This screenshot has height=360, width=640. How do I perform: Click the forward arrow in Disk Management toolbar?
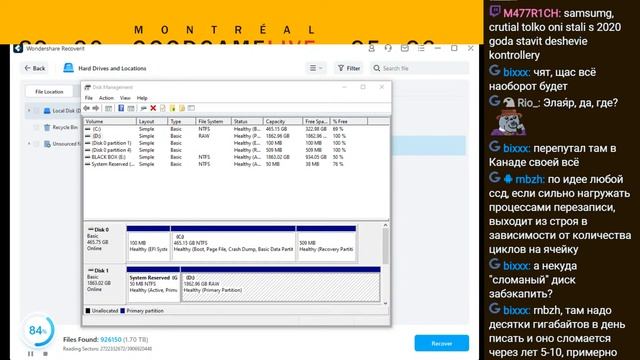click(x=96, y=108)
